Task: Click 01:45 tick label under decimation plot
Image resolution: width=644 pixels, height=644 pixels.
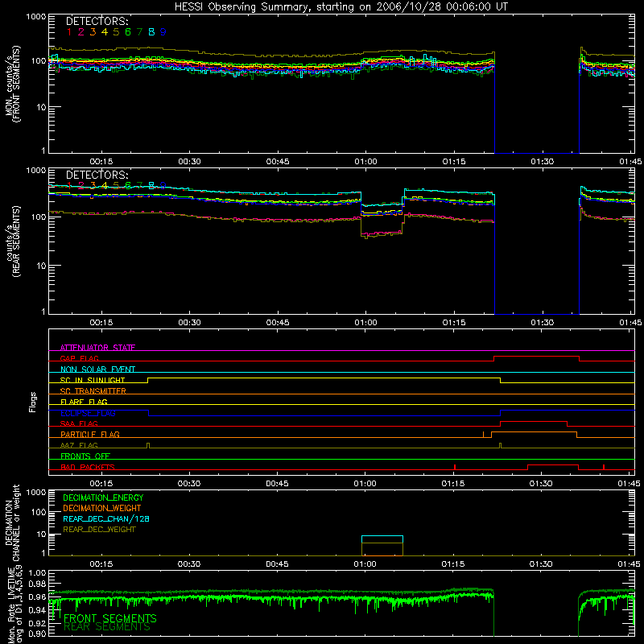Action: pos(629,564)
